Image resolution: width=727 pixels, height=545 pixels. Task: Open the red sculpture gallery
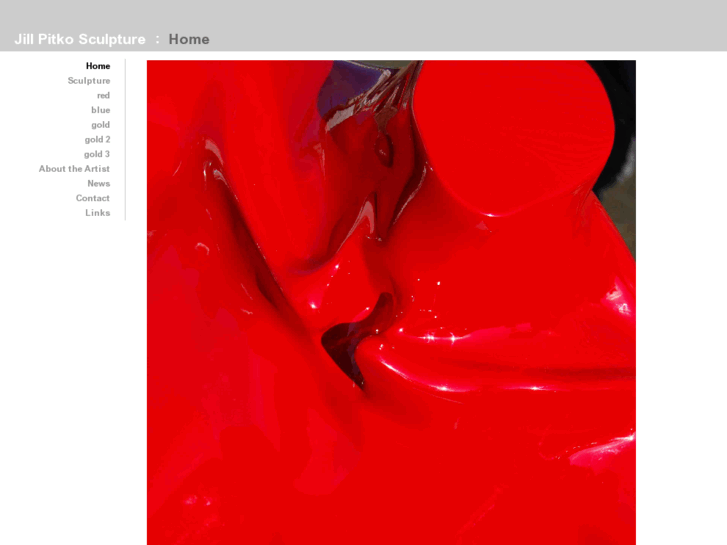[x=103, y=96]
